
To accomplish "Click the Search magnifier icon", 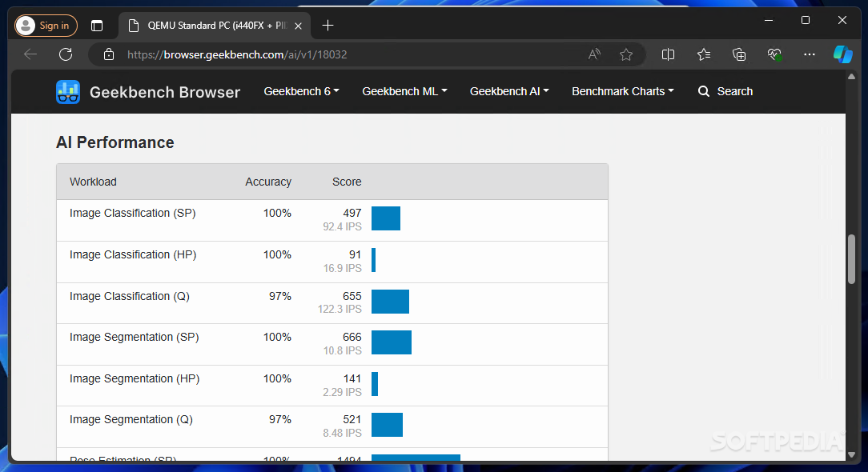I will point(704,91).
